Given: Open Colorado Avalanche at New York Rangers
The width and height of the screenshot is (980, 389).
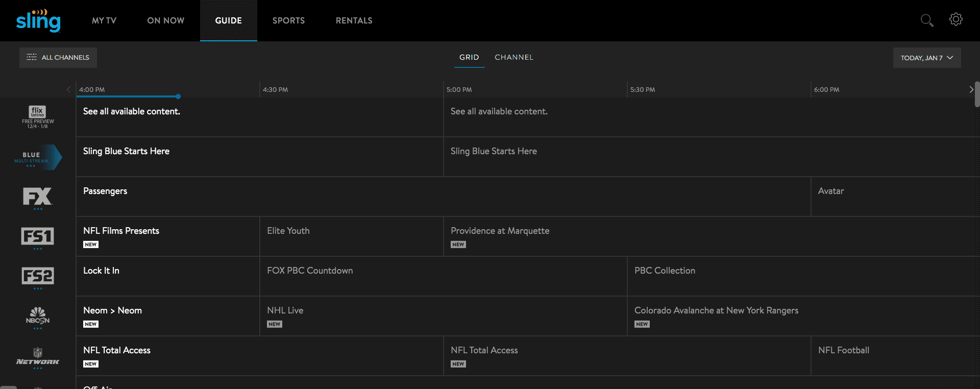Looking at the screenshot, I should pos(803,316).
